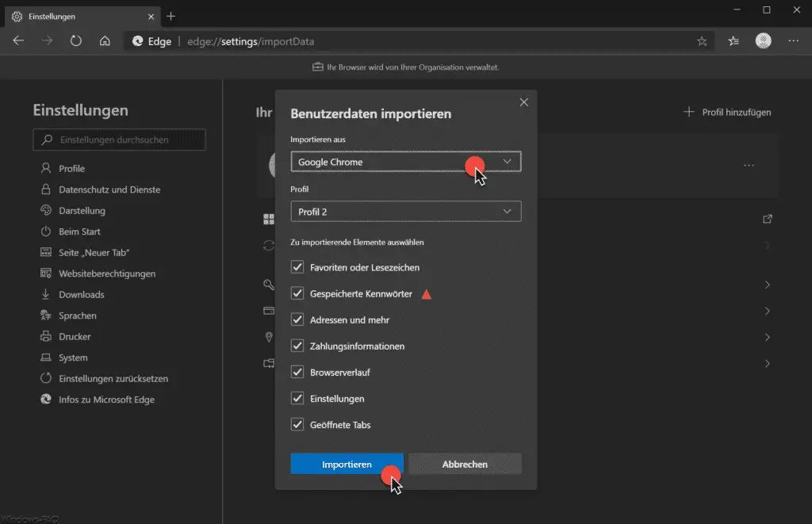The width and height of the screenshot is (812, 524).
Task: Click the Einstellungen durchsuchen search field
Action: tap(120, 140)
